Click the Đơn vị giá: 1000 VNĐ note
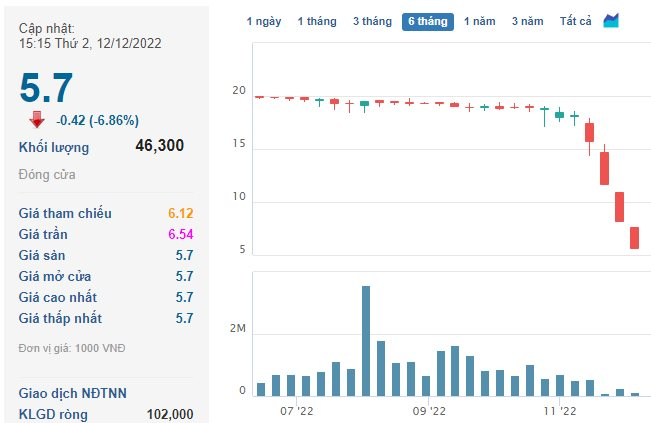This screenshot has height=423, width=651. [x=72, y=348]
